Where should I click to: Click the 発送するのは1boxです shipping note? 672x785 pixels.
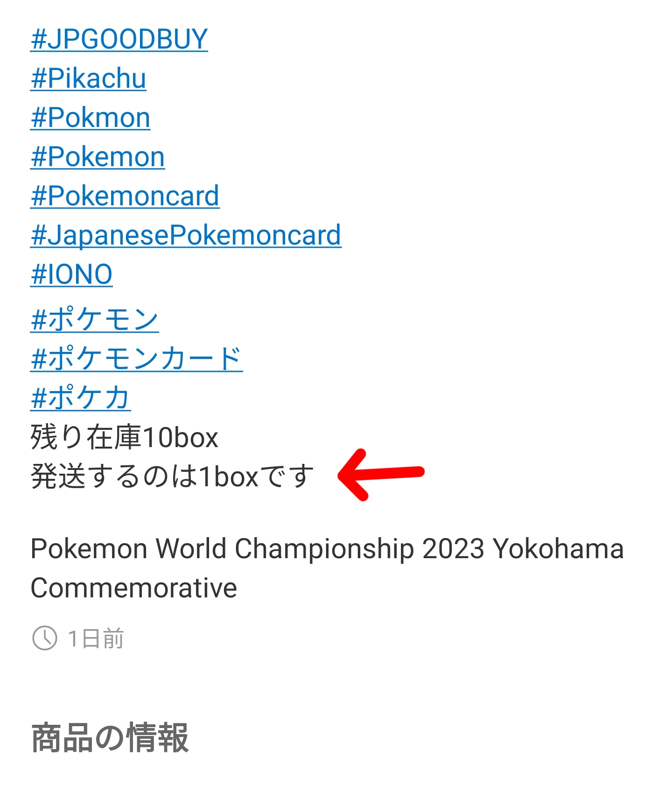[x=172, y=477]
